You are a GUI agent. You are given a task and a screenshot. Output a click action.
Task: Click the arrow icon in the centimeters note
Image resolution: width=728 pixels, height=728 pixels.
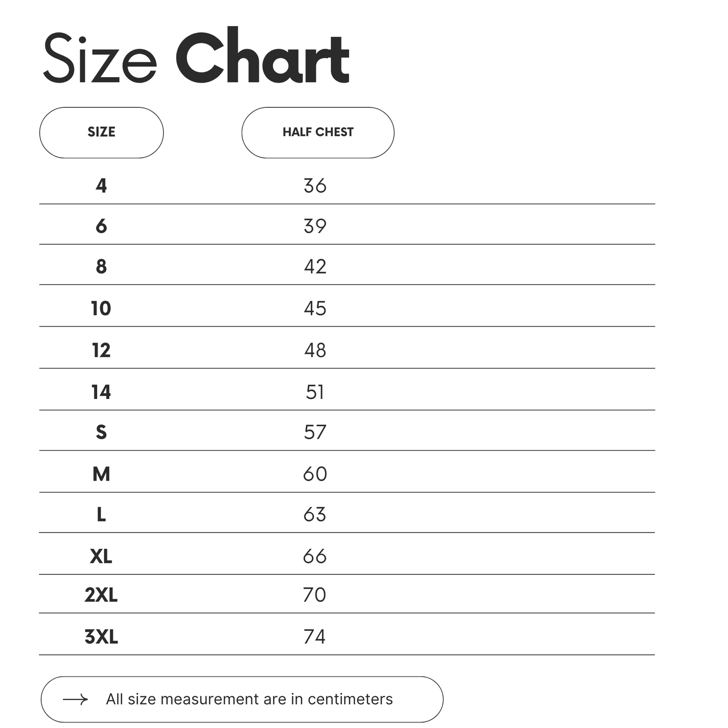click(x=76, y=699)
